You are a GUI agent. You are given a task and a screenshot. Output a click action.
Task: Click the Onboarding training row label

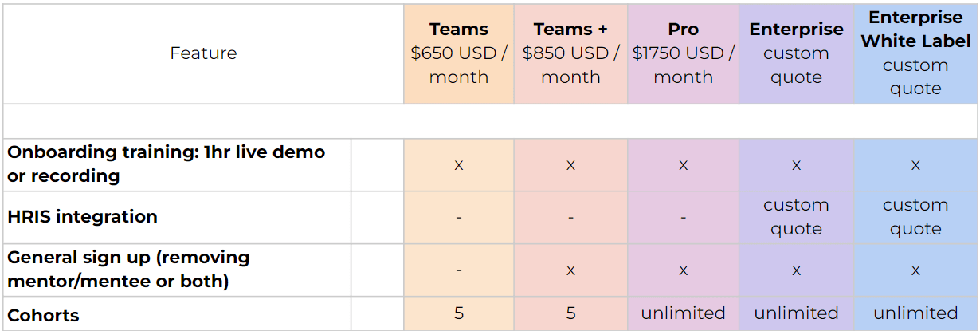click(166, 164)
